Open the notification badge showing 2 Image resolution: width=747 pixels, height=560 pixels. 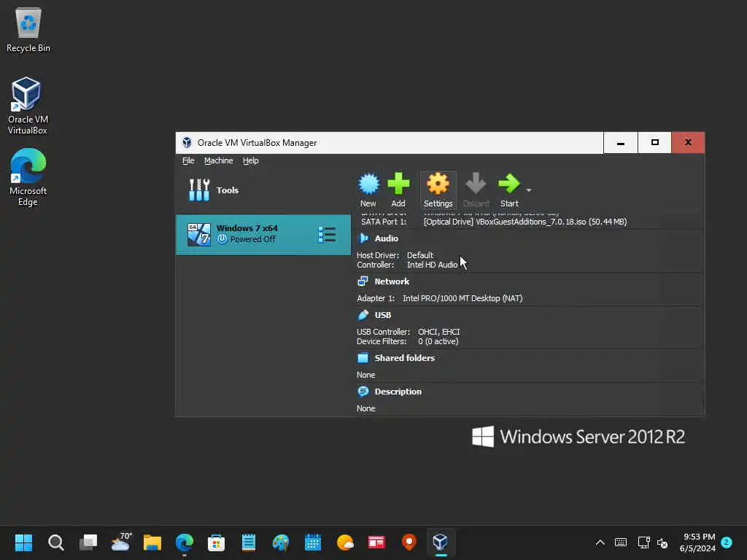[x=727, y=542]
